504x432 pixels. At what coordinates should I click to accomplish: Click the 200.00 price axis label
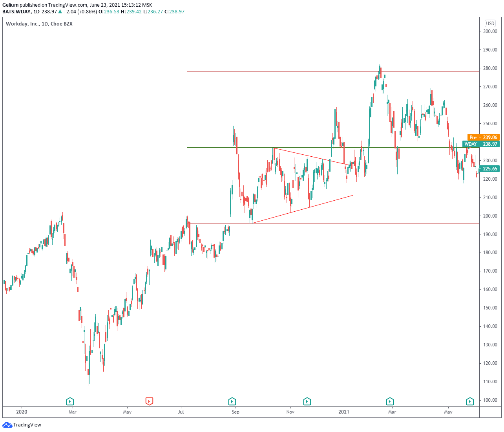coord(490,216)
